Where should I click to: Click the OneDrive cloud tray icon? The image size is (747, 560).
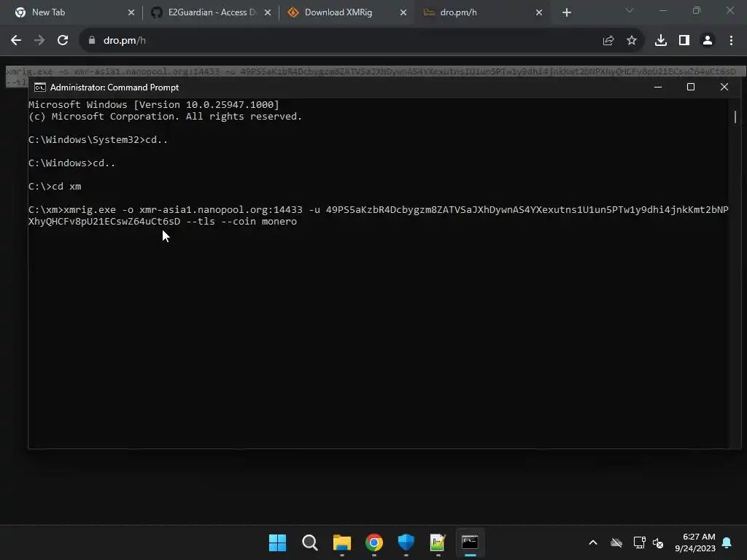(616, 542)
